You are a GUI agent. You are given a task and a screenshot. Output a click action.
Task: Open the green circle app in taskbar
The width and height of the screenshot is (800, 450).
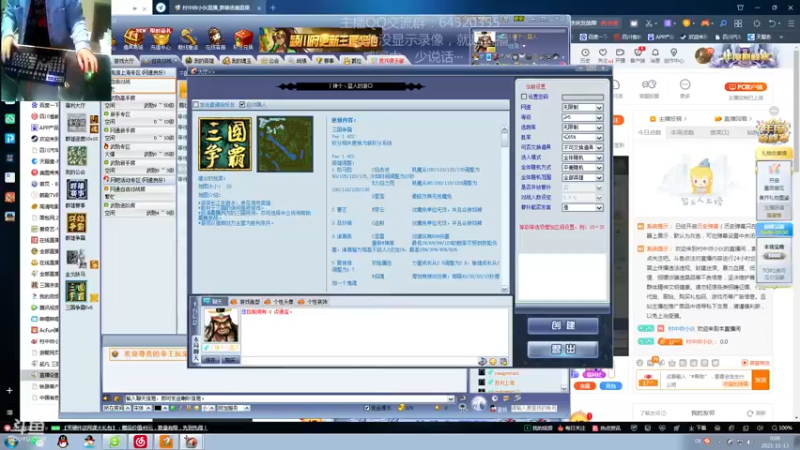(x=115, y=441)
